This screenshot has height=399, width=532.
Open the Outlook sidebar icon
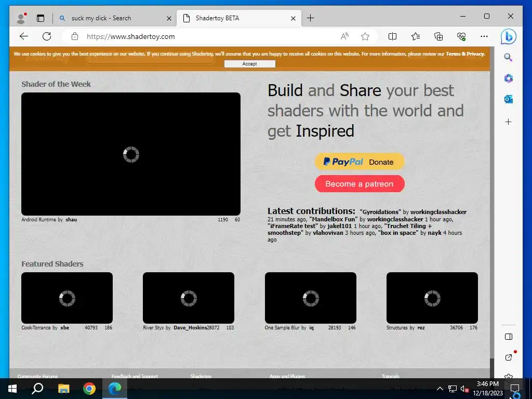tap(508, 99)
